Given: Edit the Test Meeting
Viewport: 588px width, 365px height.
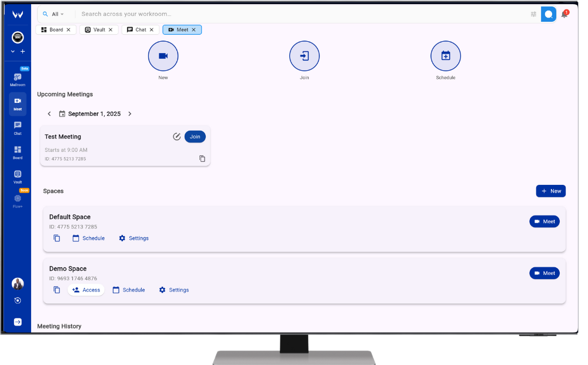Looking at the screenshot, I should pyautogui.click(x=176, y=137).
